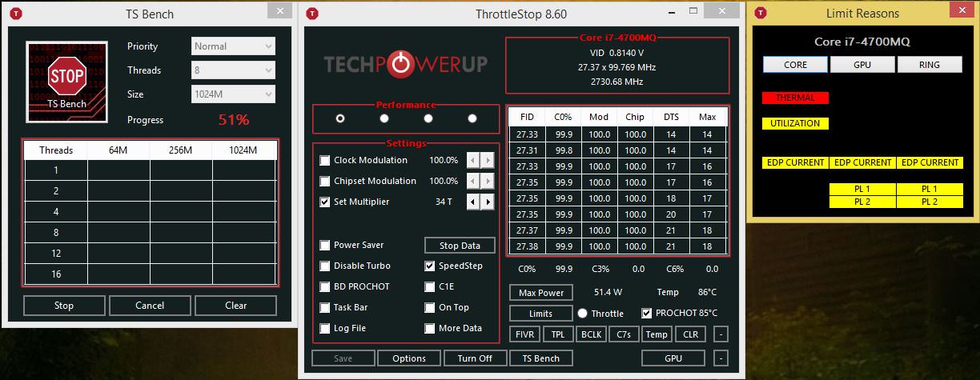Click the red THERMAL indicator

pyautogui.click(x=795, y=98)
